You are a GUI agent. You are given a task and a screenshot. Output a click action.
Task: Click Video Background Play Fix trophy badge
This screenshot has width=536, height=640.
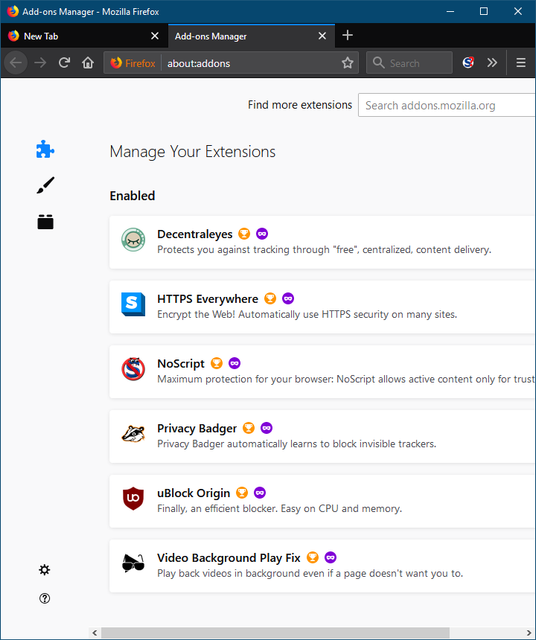(x=312, y=557)
